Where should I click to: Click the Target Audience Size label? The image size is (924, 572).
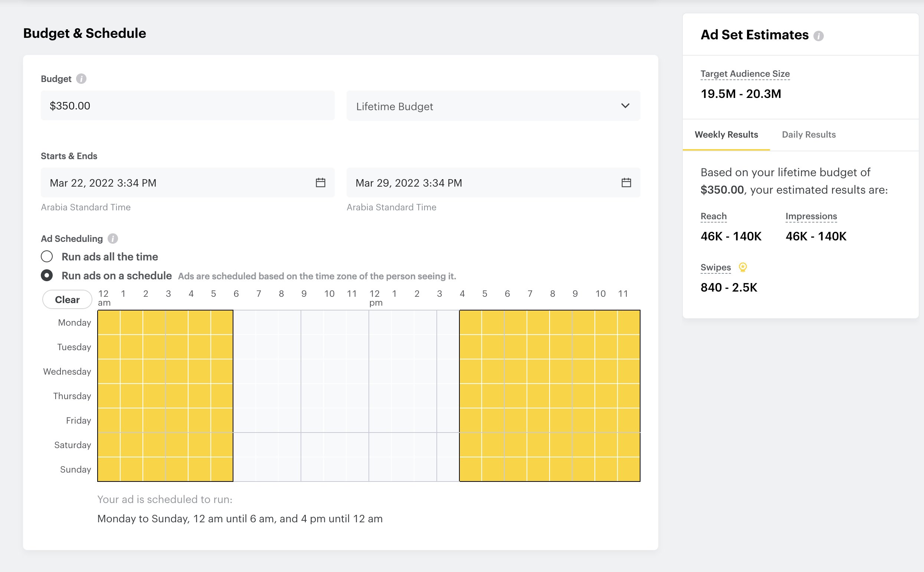745,74
